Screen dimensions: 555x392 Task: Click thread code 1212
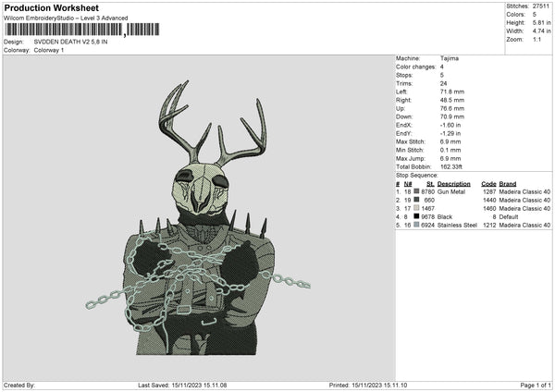tap(489, 225)
